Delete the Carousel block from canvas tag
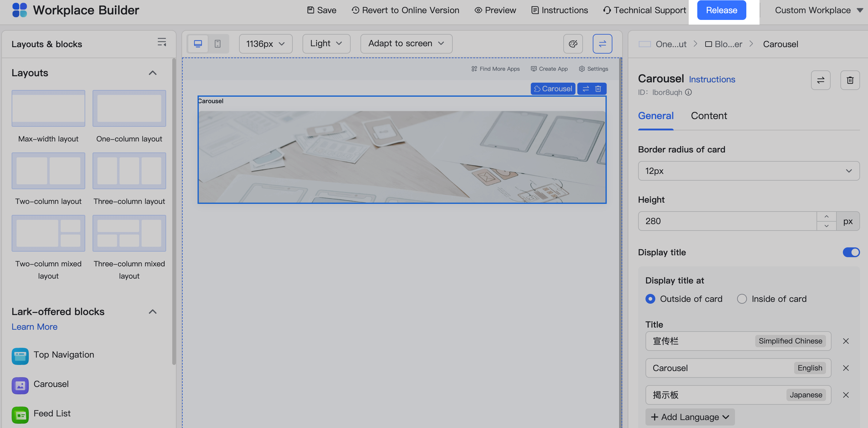Viewport: 868px width, 428px height. [x=598, y=89]
